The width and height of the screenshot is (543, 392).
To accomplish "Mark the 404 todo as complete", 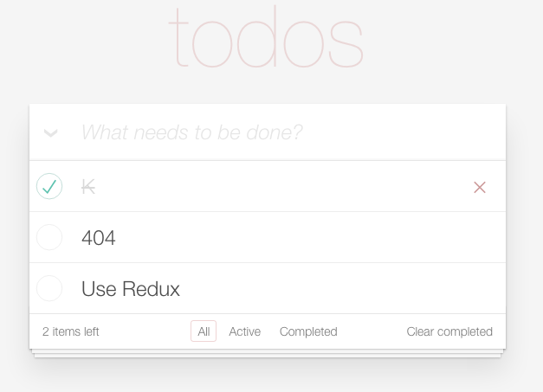I will (x=49, y=237).
